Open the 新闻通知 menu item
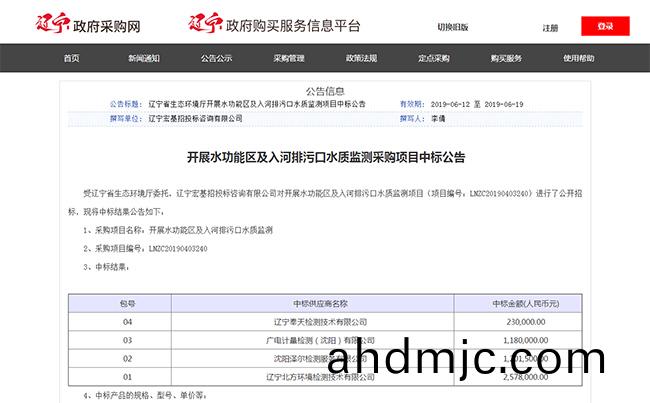Image resolution: width=650 pixels, height=403 pixels. click(144, 58)
